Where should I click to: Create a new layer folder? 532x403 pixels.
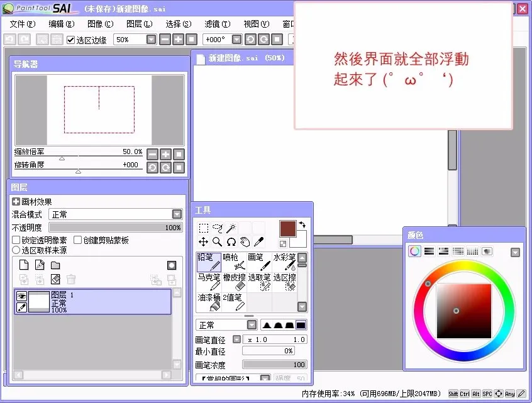point(55,265)
